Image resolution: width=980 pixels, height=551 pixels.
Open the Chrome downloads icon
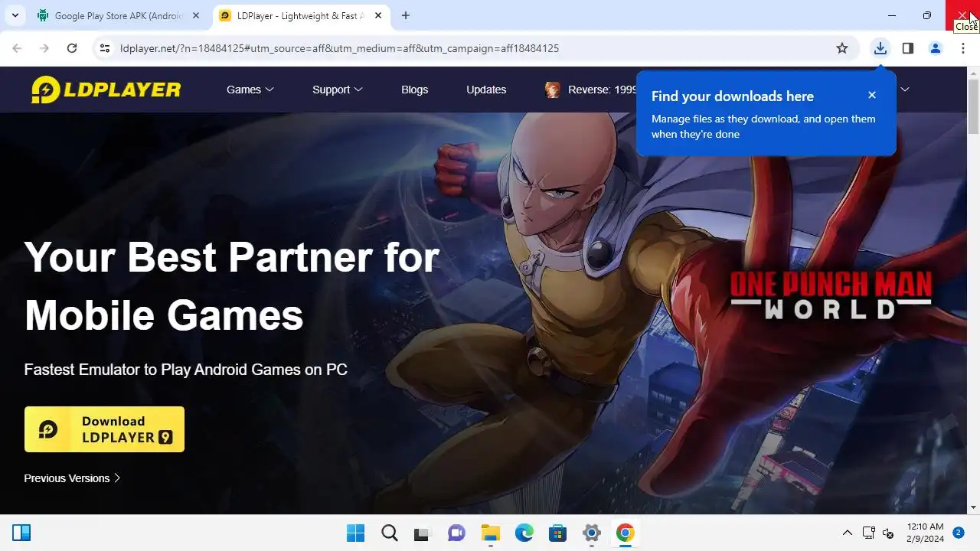pyautogui.click(x=880, y=48)
